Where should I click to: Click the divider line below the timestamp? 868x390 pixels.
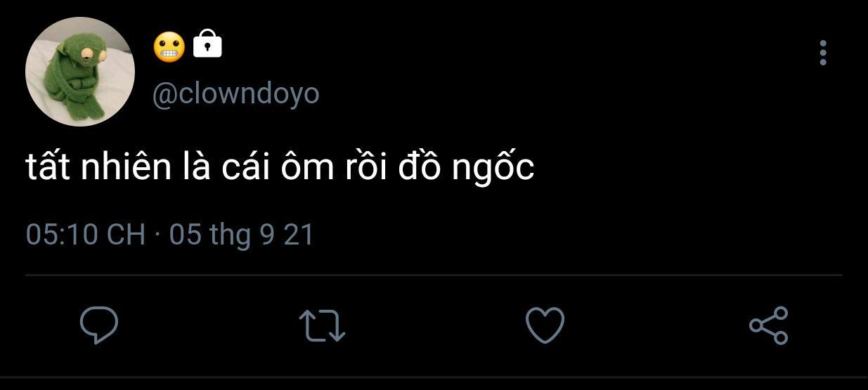point(434,275)
